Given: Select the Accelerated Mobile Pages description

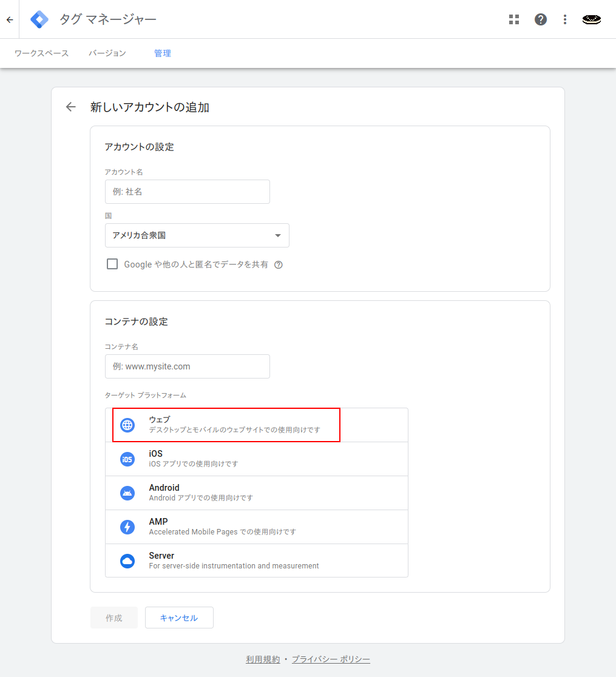Looking at the screenshot, I should [223, 532].
